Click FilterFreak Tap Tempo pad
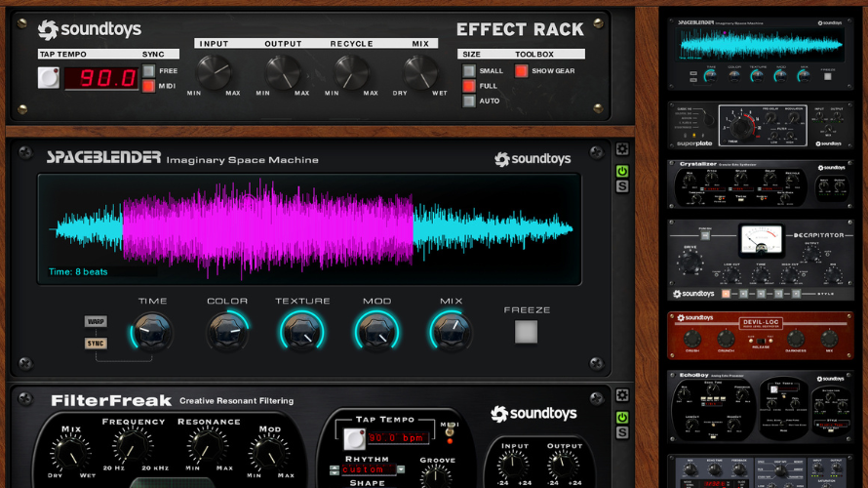868x488 pixels. point(354,439)
